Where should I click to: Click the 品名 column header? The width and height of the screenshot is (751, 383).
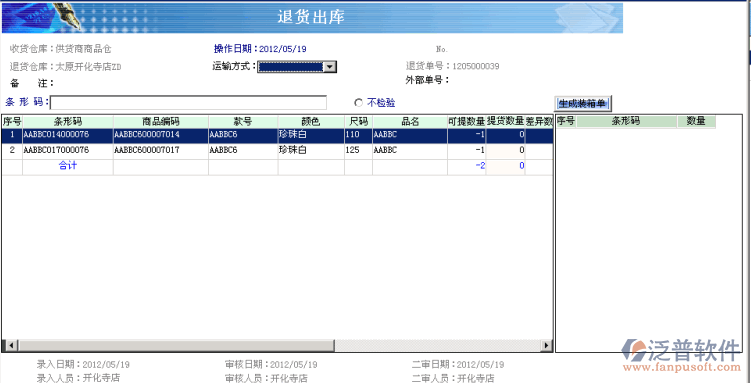click(x=410, y=122)
